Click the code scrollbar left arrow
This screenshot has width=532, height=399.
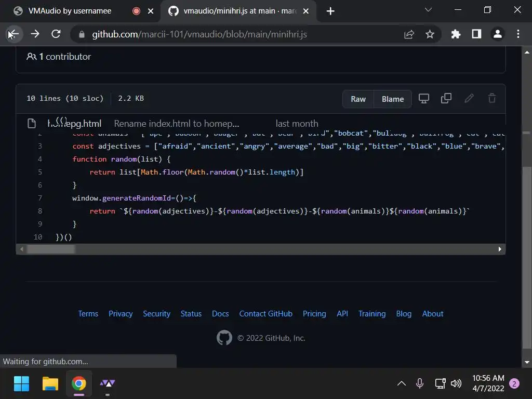tap(21, 249)
